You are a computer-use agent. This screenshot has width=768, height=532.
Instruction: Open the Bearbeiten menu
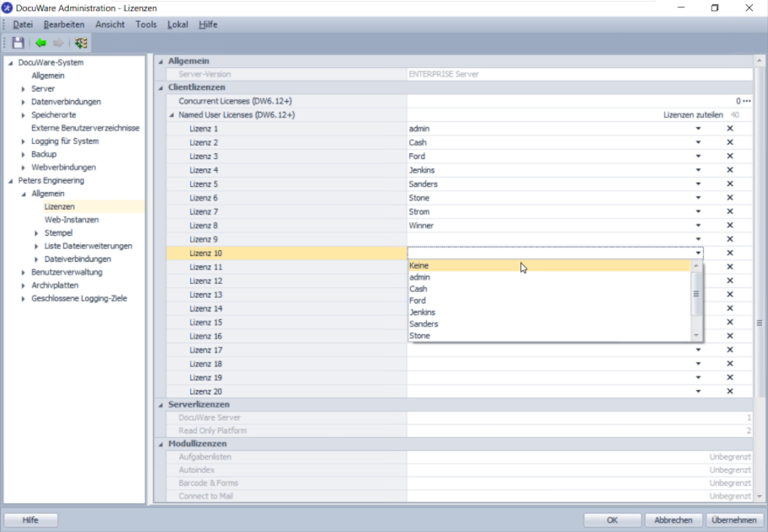click(x=64, y=24)
